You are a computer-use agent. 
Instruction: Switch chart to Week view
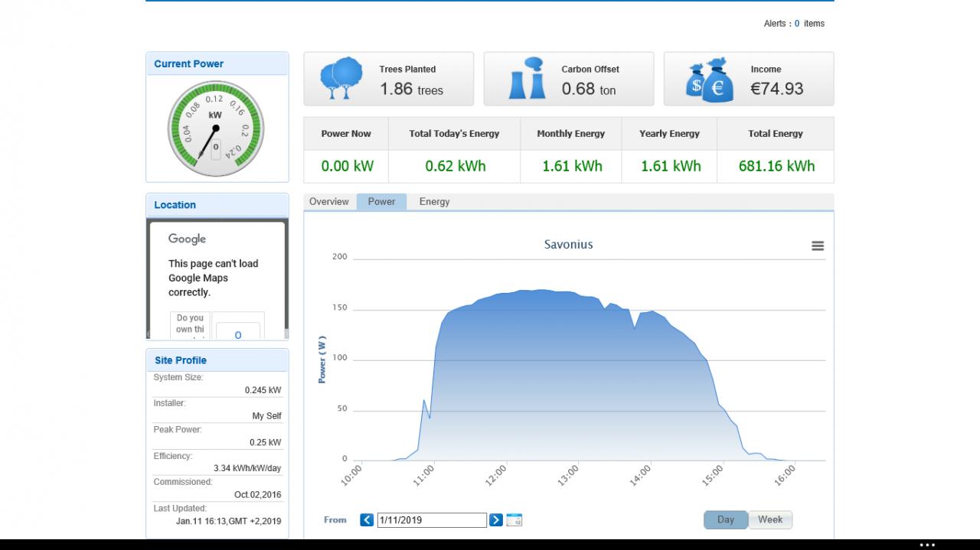pos(770,520)
